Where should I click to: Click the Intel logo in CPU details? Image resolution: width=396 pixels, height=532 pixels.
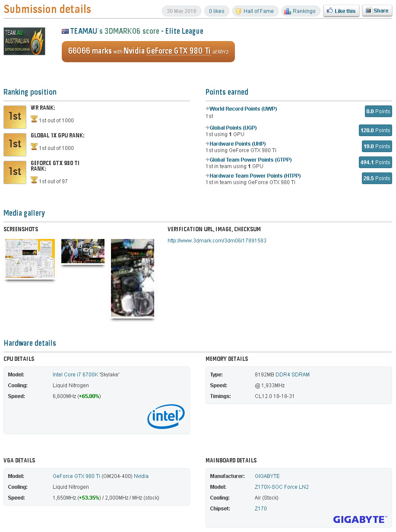(166, 416)
